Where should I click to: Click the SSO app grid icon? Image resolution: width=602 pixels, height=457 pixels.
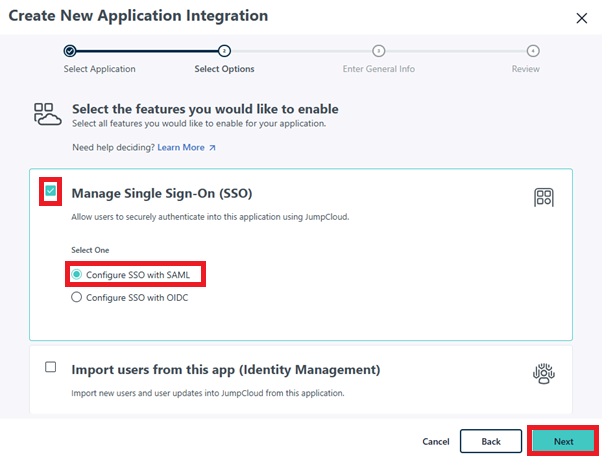(544, 197)
